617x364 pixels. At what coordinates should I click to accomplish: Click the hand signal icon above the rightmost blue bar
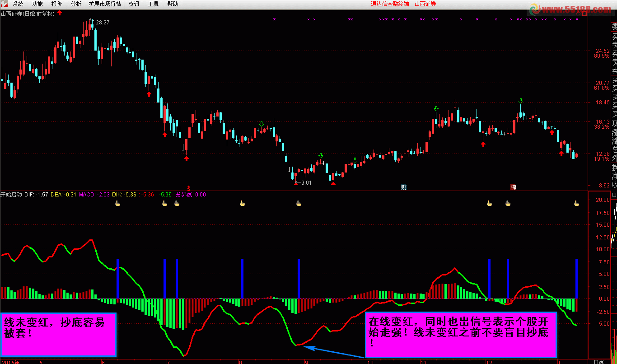[x=576, y=203]
